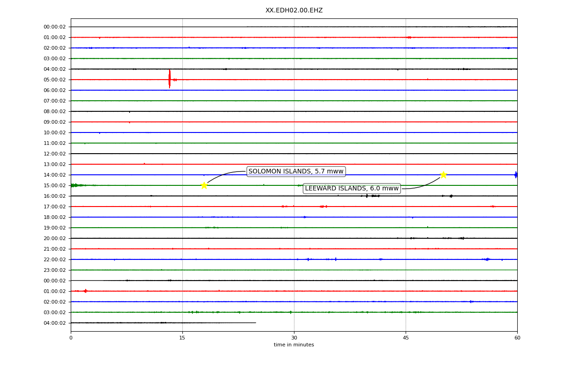The width and height of the screenshot is (588, 368).
Task: Click the large red spike on the 05:00:02 trace
Action: click(170, 79)
